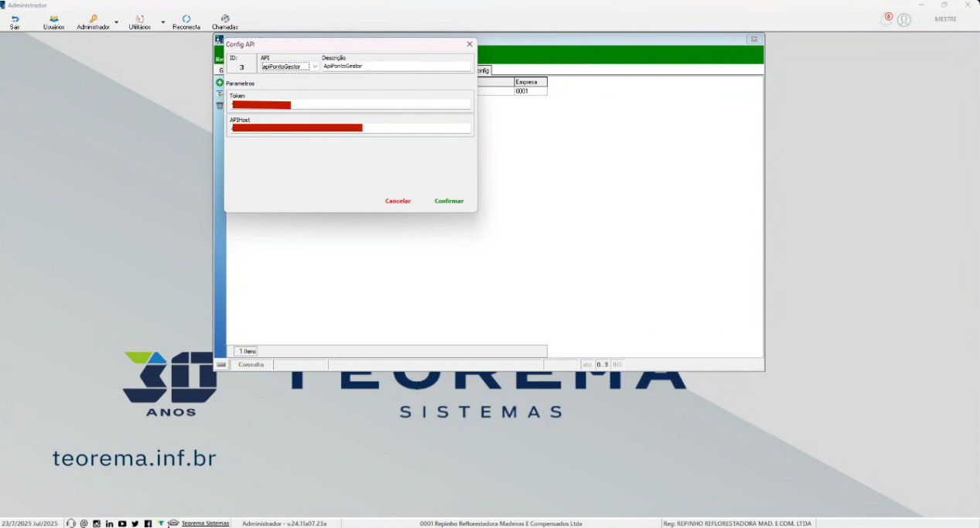Click the green add icon beside Parametros

220,83
